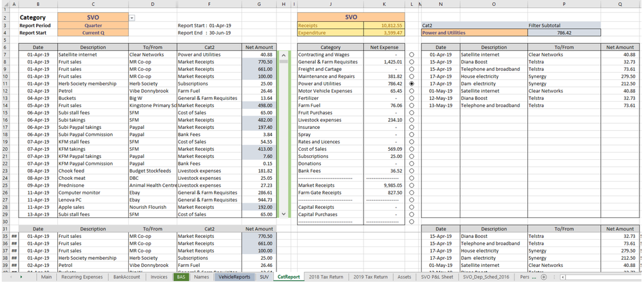Select the General & Farm Requisites radio button
This screenshot has width=644, height=285.
click(x=411, y=62)
